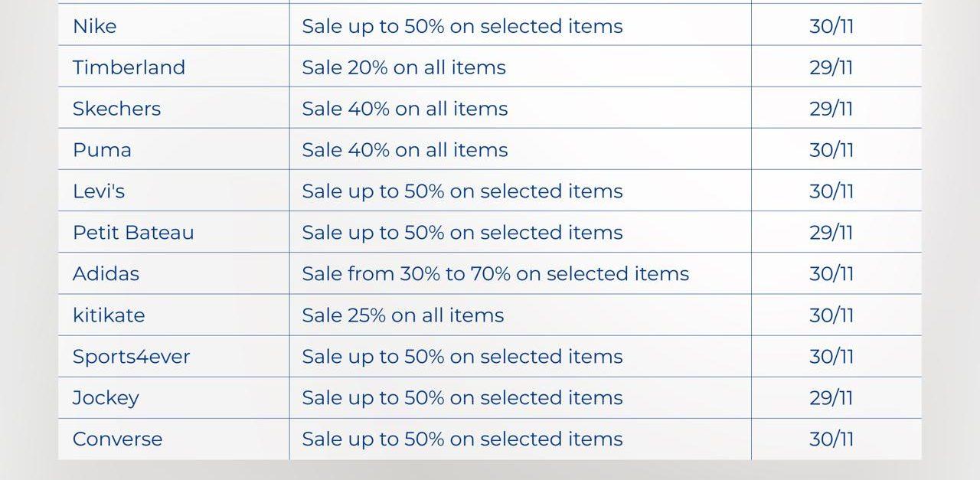Click the Levi's brand name
The image size is (980, 480).
98,191
